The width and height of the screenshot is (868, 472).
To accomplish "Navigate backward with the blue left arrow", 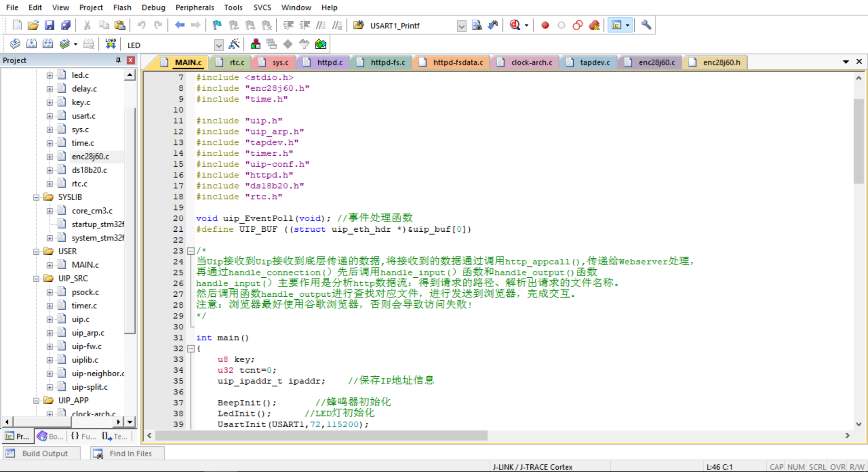I will (180, 25).
